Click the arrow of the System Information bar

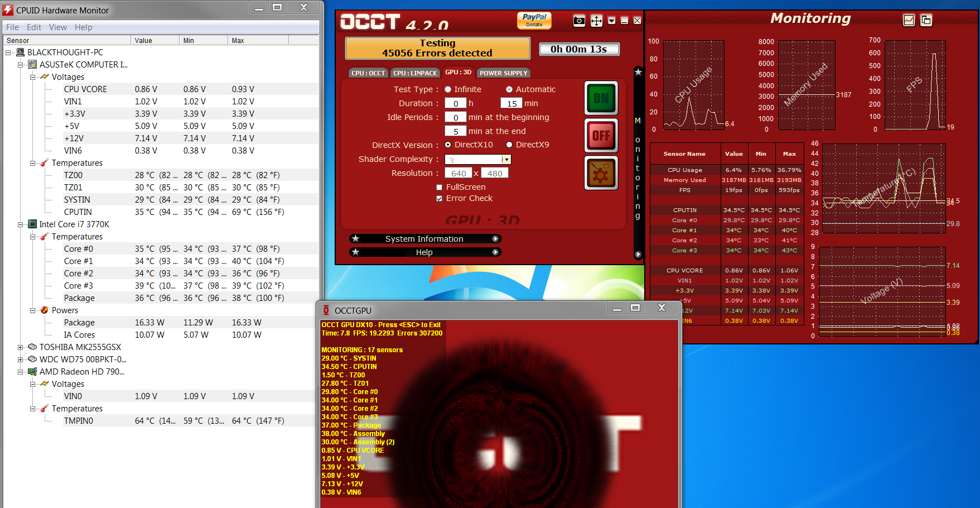pos(495,239)
